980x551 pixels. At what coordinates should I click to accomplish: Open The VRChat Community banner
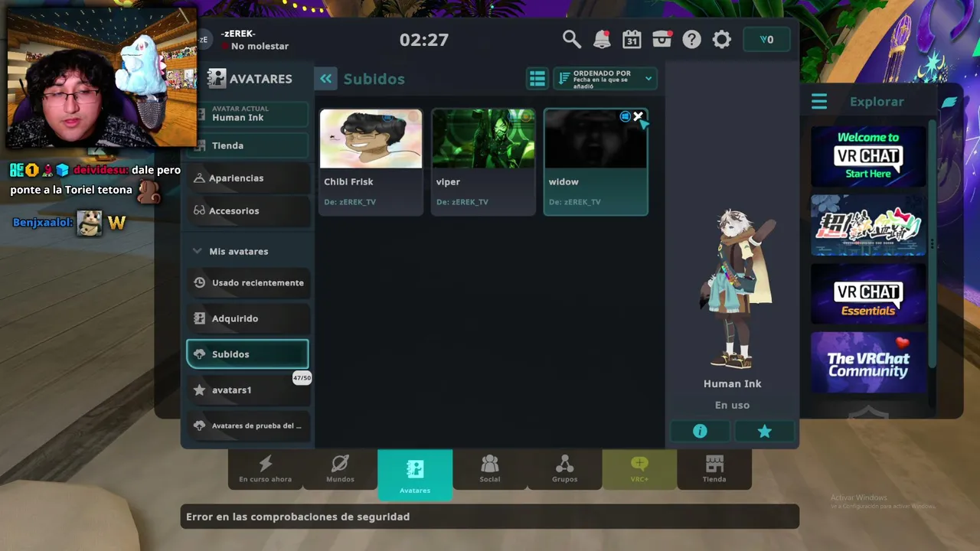pyautogui.click(x=868, y=362)
